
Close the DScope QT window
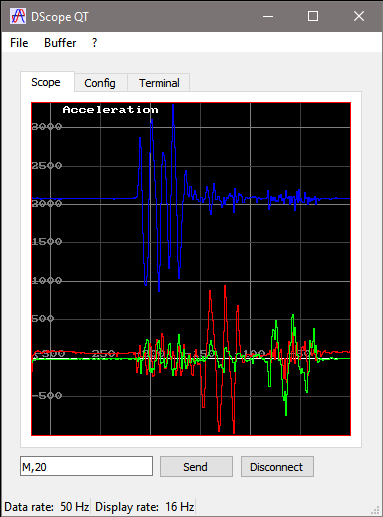359,16
